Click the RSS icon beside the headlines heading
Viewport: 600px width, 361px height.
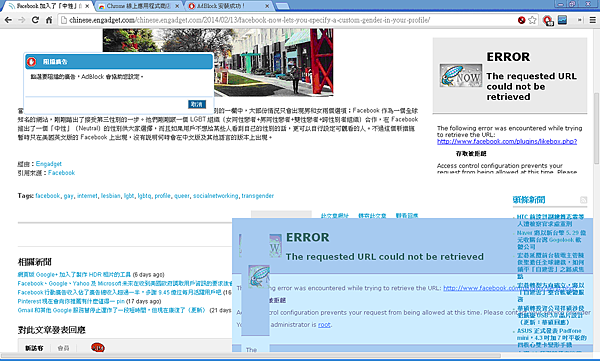[x=583, y=200]
